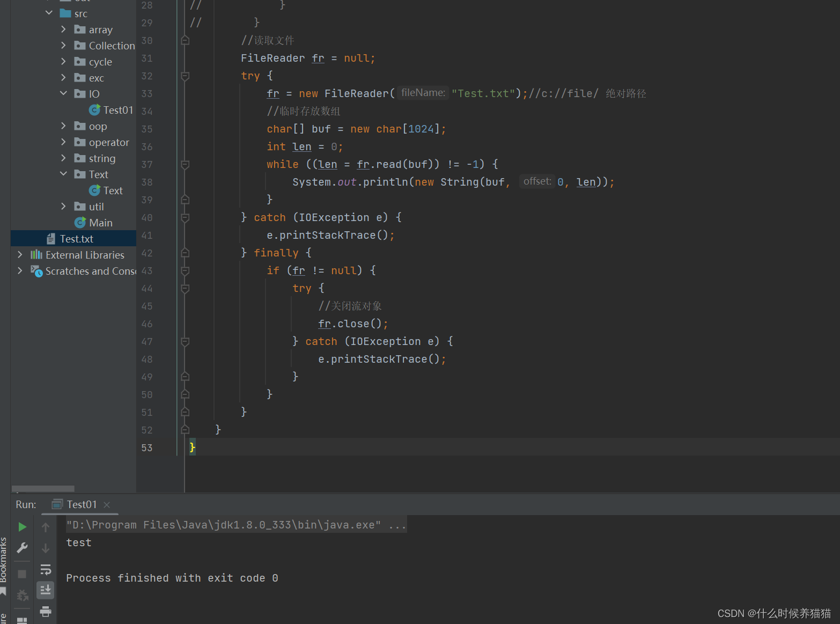The width and height of the screenshot is (840, 624).
Task: Toggle soft-wrap for console output
Action: click(46, 569)
